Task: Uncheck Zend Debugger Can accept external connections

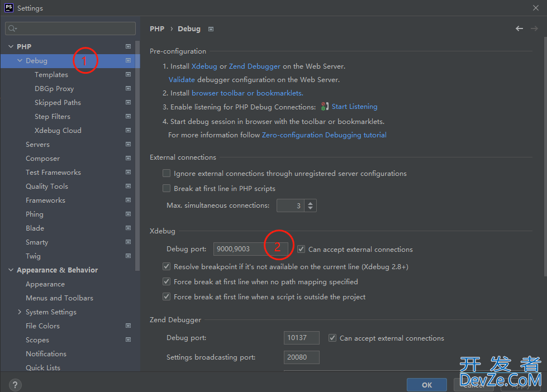Action: coord(332,338)
